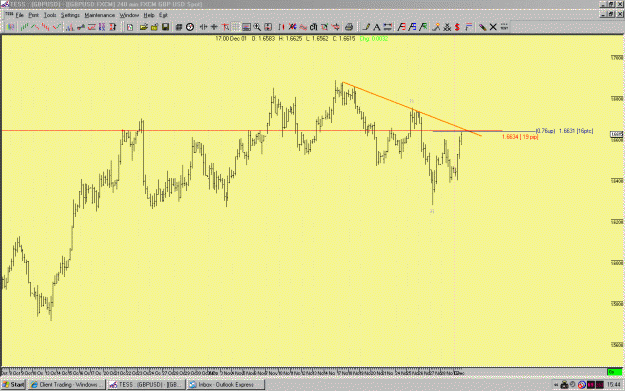This screenshot has width=625, height=391.
Task: Click the red dollar sign icon
Action: (x=457, y=27)
